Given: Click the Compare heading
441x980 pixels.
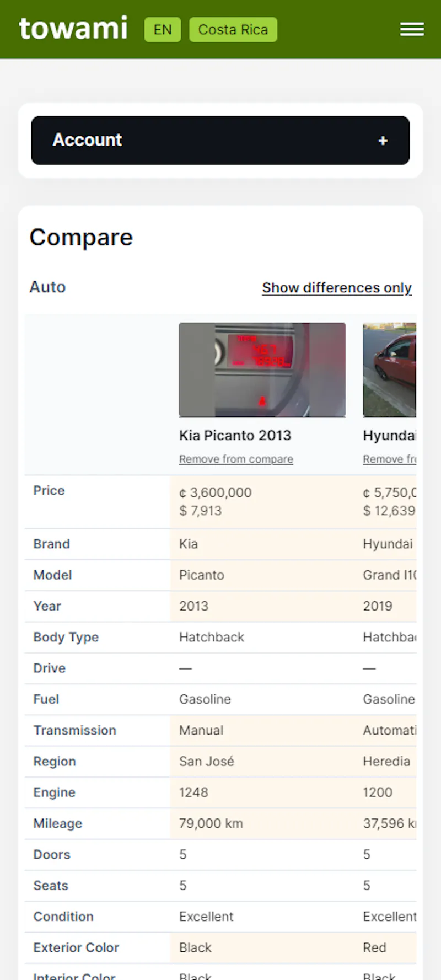Looking at the screenshot, I should 81,237.
